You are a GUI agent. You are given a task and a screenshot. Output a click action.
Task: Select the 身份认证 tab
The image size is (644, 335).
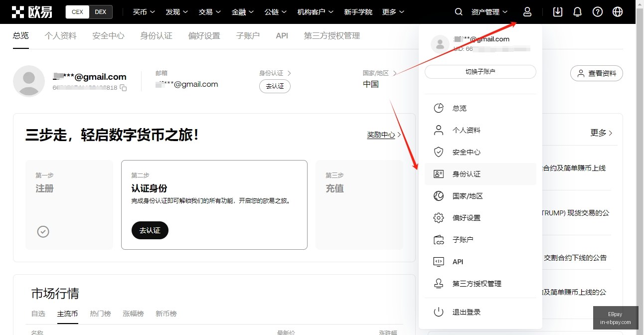coord(156,36)
